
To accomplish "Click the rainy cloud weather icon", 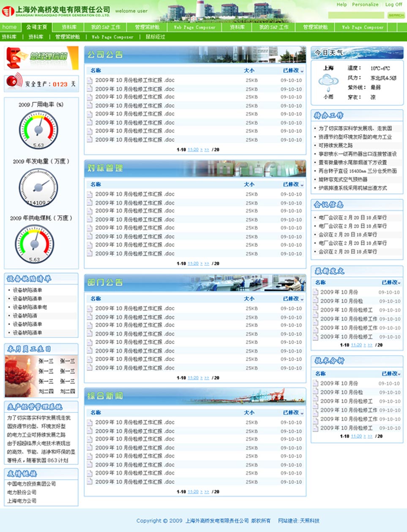I will point(328,81).
